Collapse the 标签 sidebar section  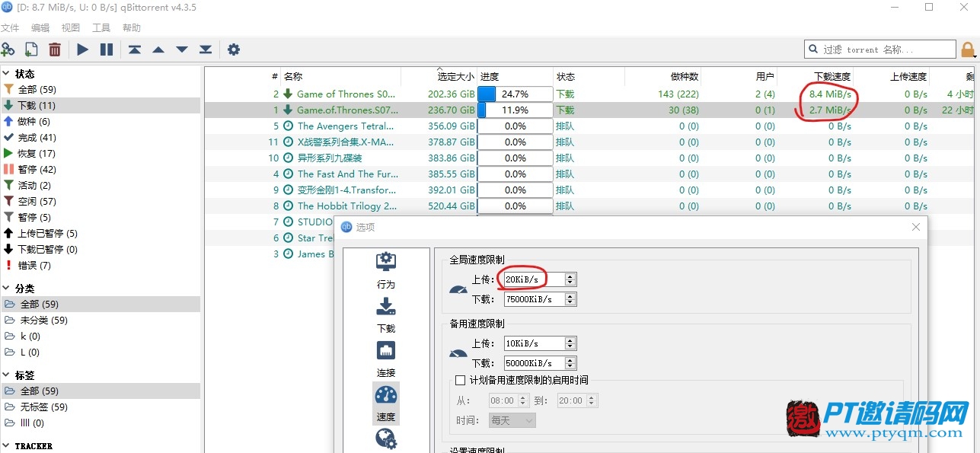7,375
